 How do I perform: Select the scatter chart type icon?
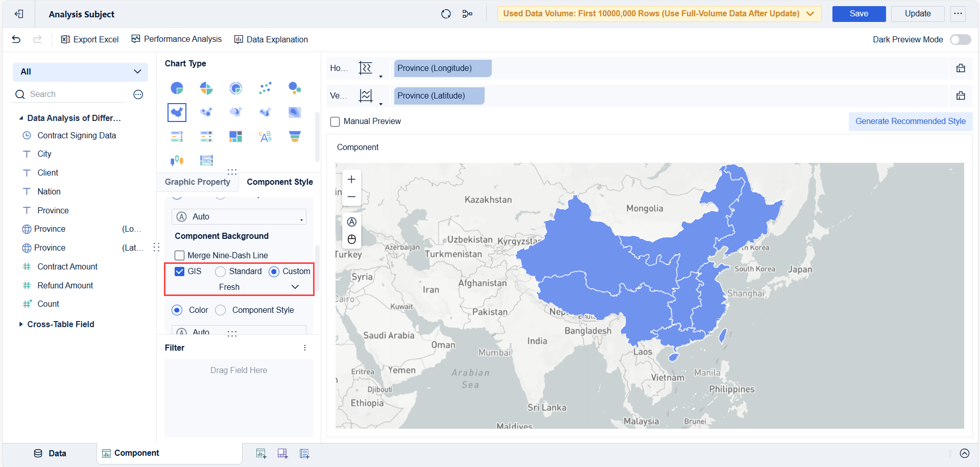(x=265, y=88)
